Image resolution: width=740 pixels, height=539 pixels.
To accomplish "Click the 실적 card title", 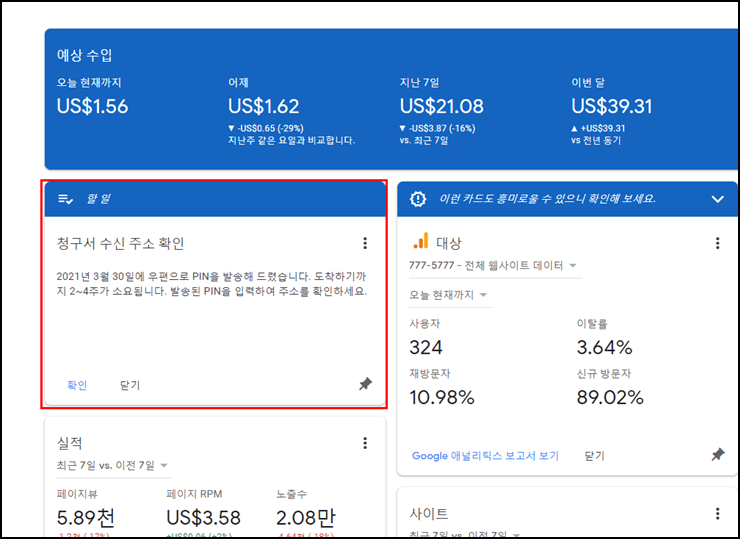I will 70,443.
